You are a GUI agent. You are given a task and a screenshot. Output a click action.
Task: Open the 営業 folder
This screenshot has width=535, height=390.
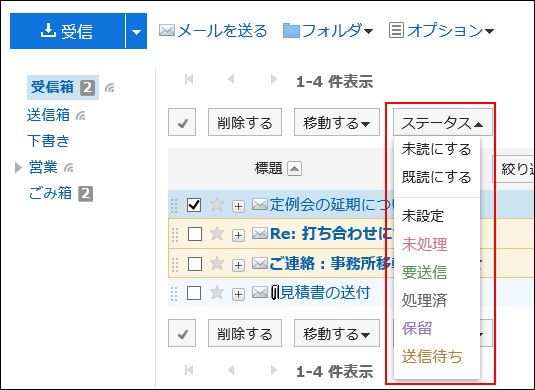pyautogui.click(x=43, y=167)
